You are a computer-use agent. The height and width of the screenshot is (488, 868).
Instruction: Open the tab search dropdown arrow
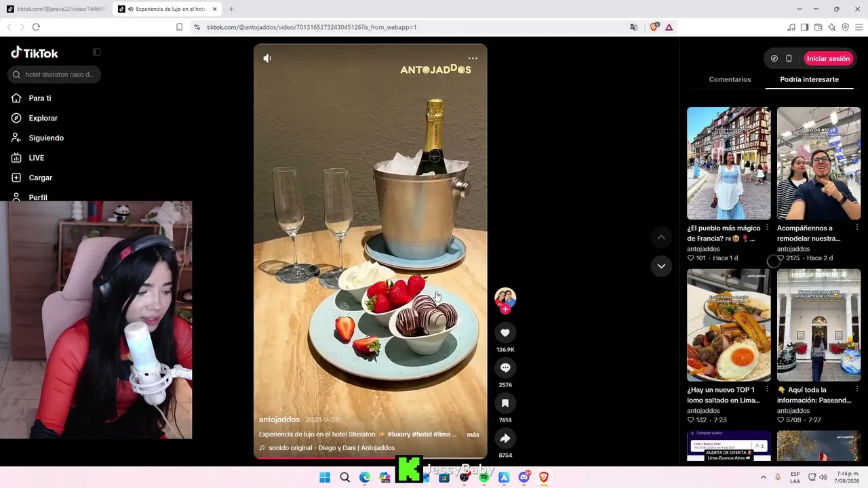[x=800, y=9]
